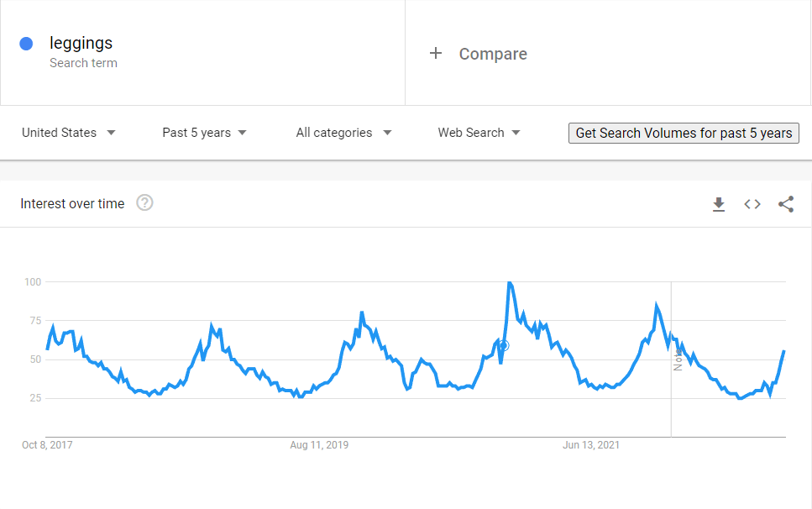Share the interest over time chart
Image resolution: width=812 pixels, height=509 pixels.
pos(786,204)
